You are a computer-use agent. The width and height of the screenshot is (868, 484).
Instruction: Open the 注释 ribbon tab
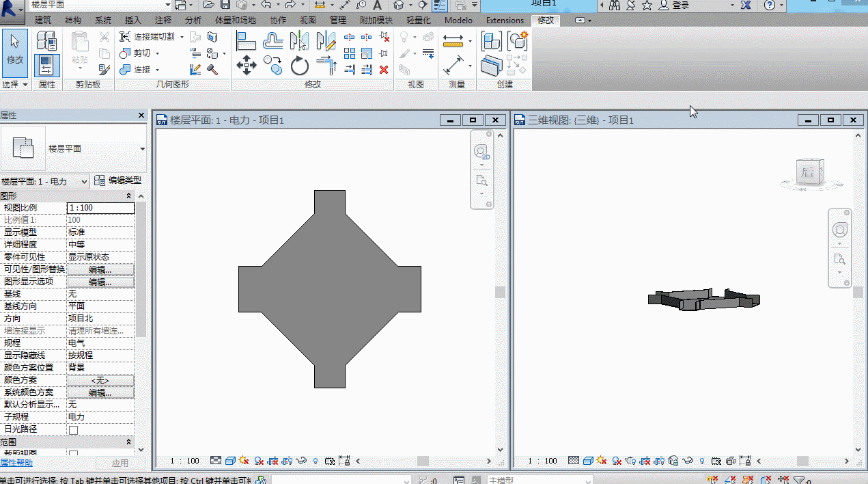tap(163, 21)
